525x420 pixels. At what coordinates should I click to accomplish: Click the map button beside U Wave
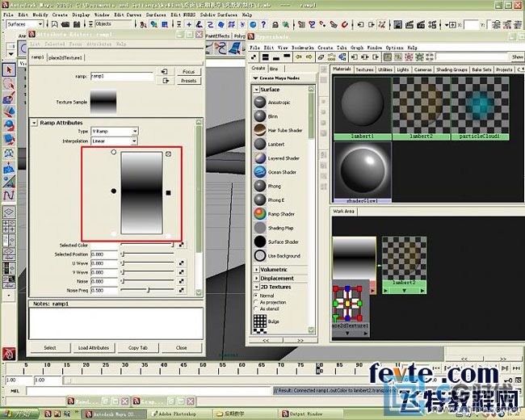[181, 263]
